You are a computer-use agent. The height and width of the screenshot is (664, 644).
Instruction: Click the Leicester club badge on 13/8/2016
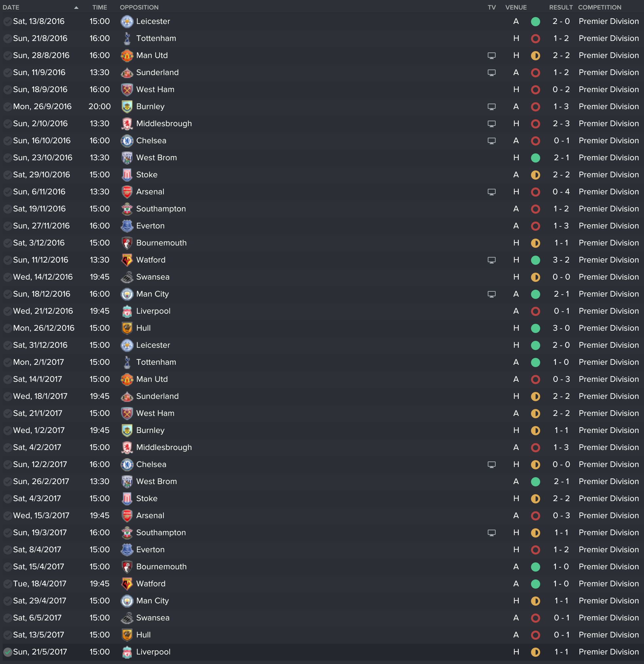[x=127, y=22]
